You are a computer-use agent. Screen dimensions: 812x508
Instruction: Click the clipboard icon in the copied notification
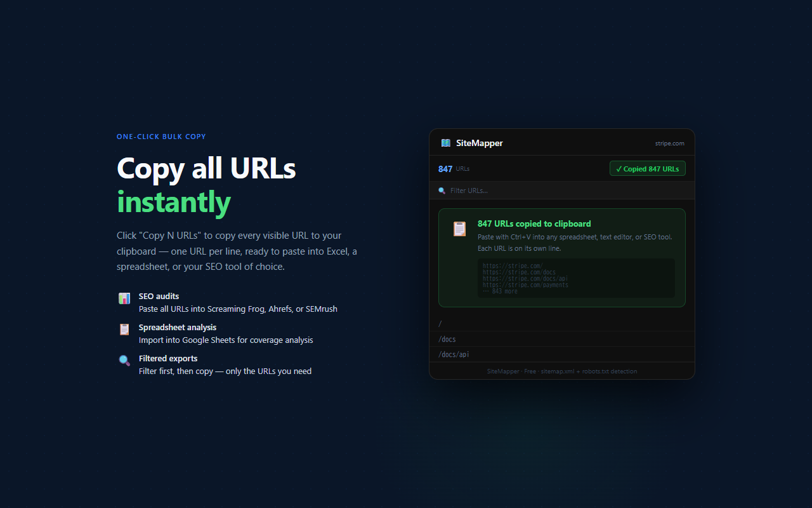[x=459, y=229]
